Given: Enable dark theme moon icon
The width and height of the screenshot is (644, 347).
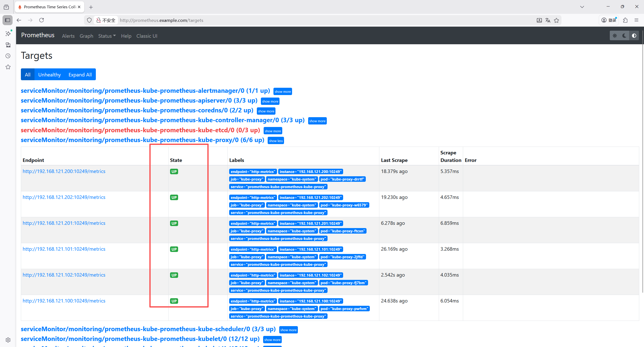Looking at the screenshot, I should 624,36.
